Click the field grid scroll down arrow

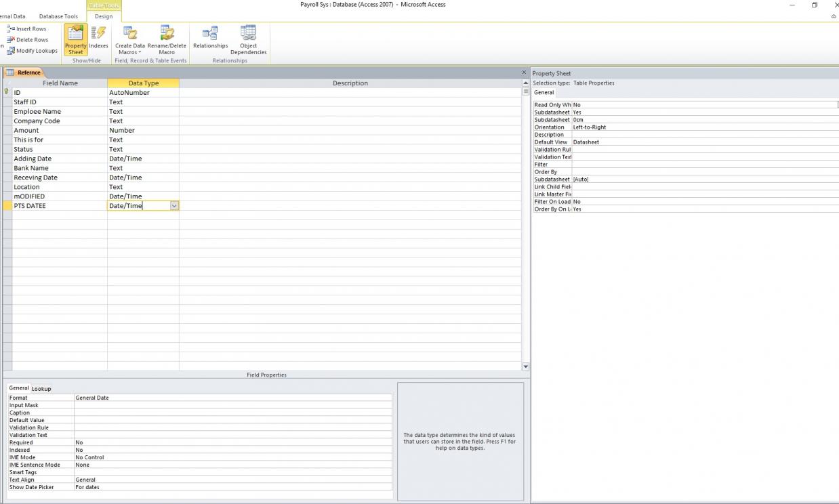coord(525,366)
